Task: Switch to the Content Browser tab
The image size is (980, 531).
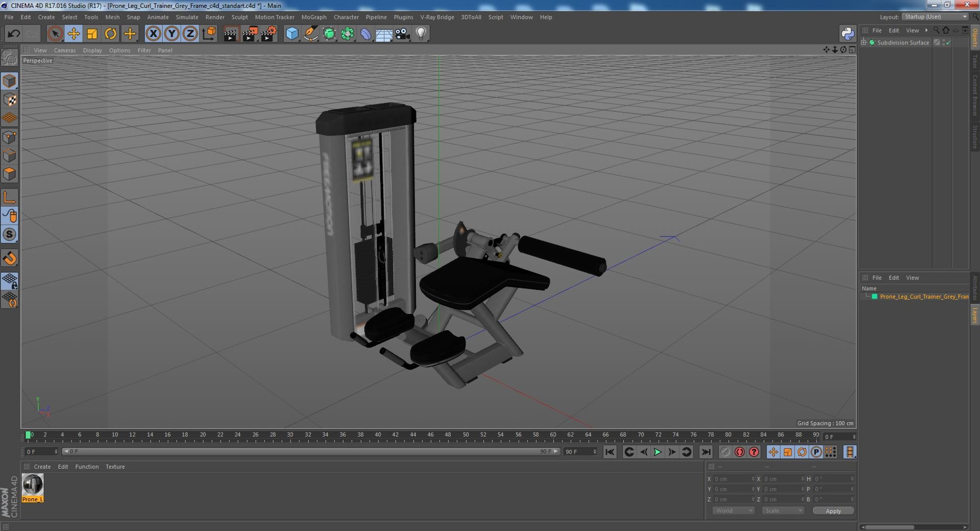Action: [974, 95]
